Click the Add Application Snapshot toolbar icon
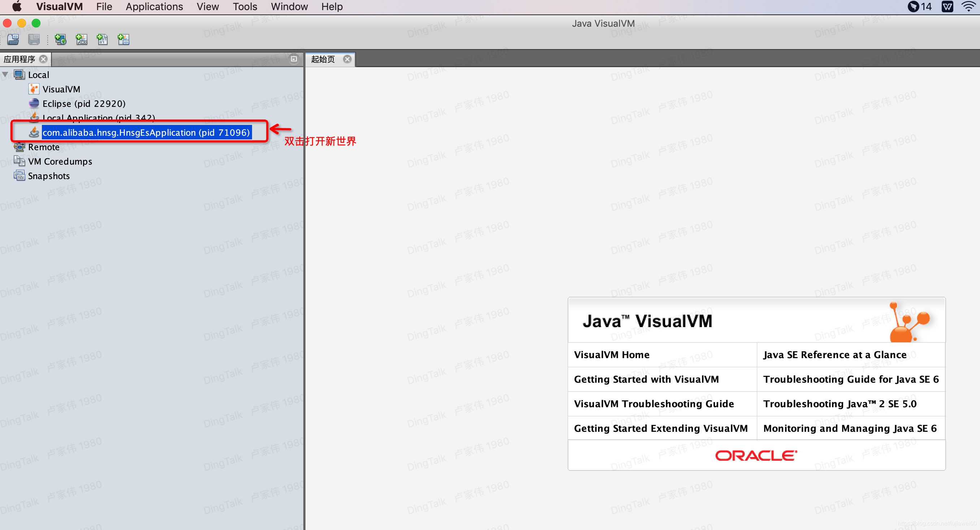980x530 pixels. [123, 39]
